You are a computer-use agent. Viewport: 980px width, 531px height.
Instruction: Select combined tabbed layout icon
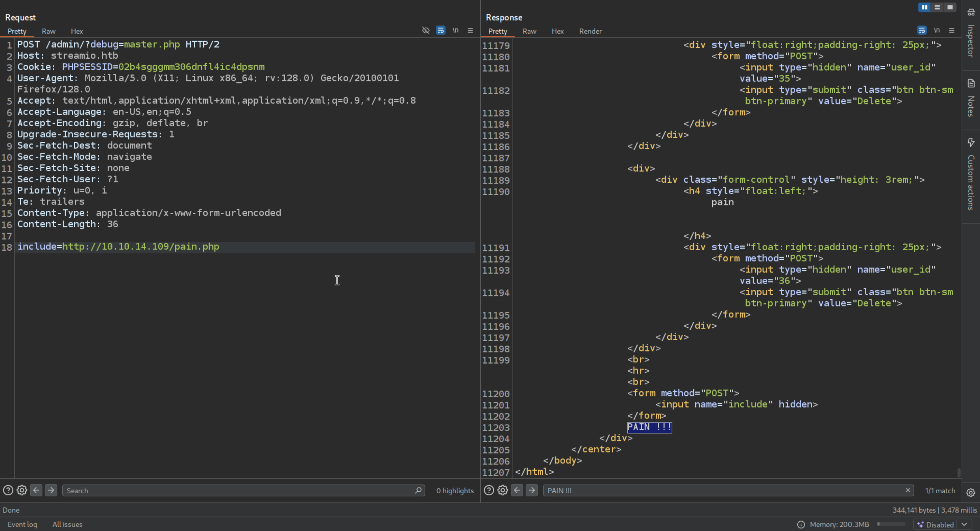[x=950, y=7]
